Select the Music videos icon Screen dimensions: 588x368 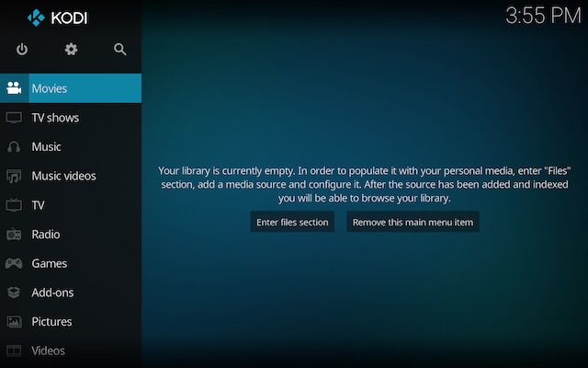(14, 176)
